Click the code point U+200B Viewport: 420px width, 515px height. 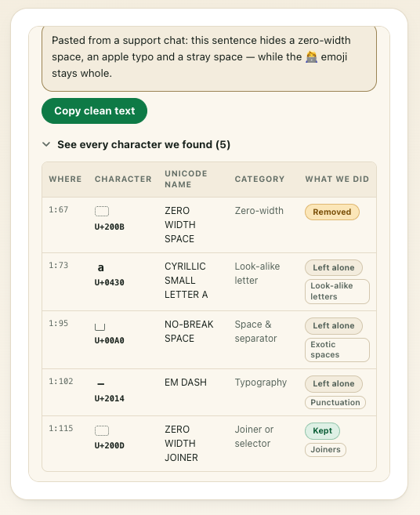[110, 227]
